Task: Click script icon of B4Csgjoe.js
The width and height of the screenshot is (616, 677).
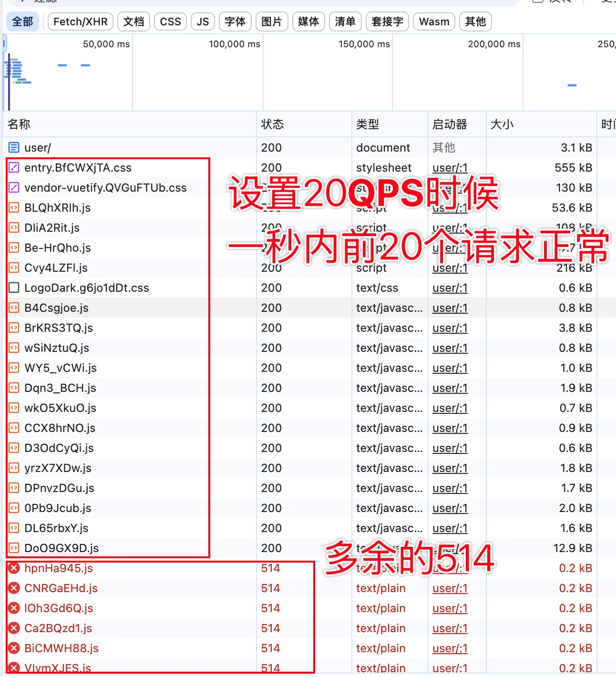Action: (14, 308)
